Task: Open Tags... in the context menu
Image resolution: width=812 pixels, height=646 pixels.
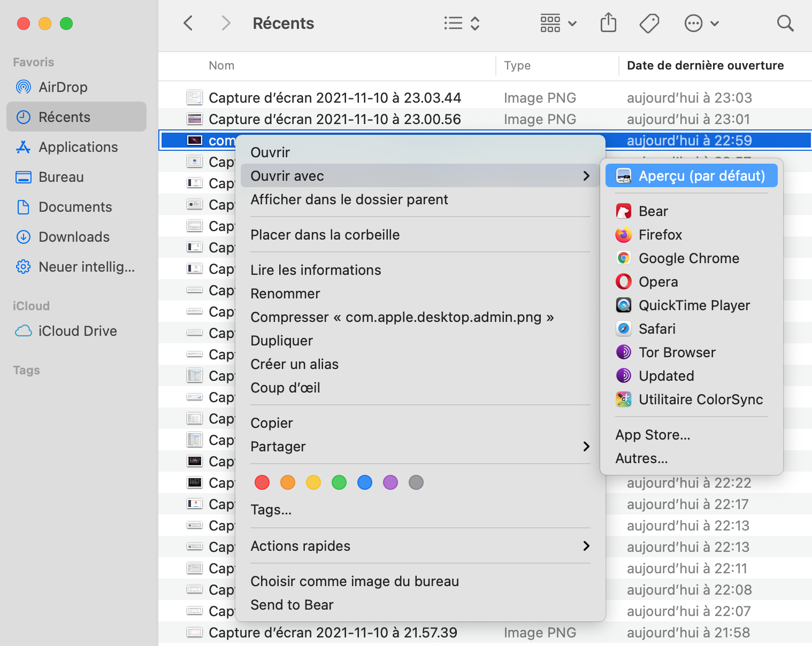Action: click(420, 510)
